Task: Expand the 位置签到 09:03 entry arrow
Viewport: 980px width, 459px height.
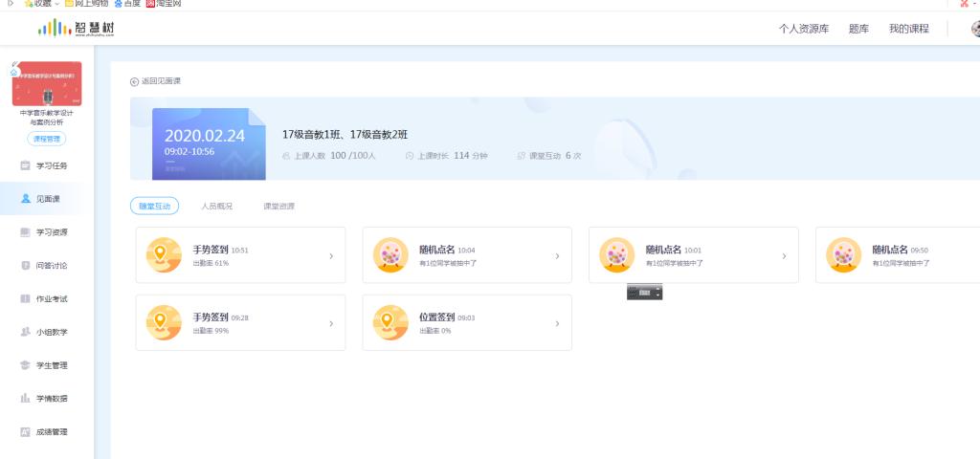Action: (x=557, y=323)
